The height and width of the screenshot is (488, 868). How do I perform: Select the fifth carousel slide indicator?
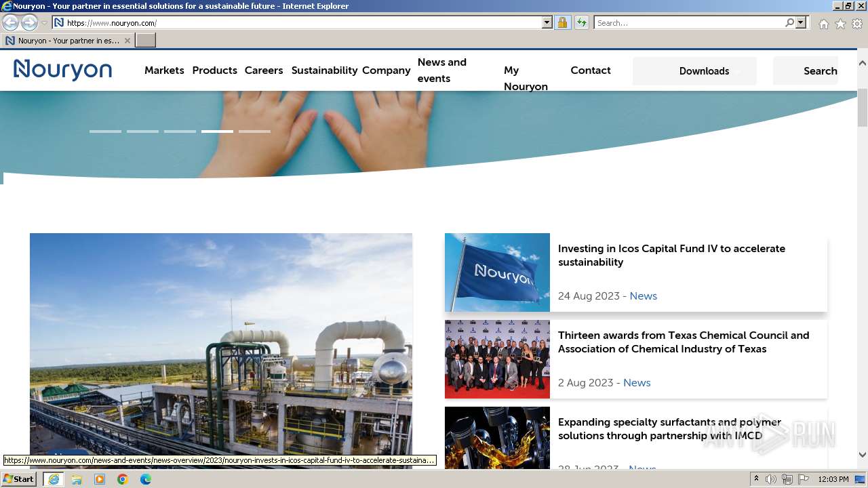click(x=254, y=131)
